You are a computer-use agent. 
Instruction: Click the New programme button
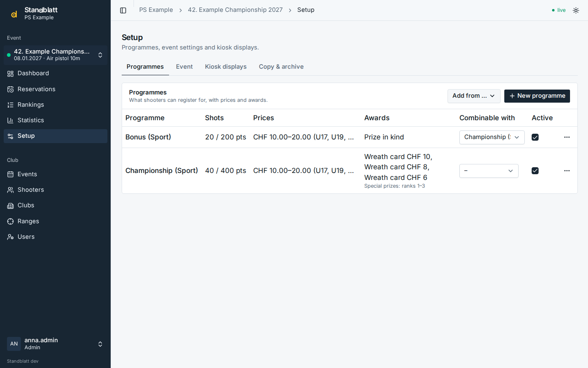[x=537, y=96]
